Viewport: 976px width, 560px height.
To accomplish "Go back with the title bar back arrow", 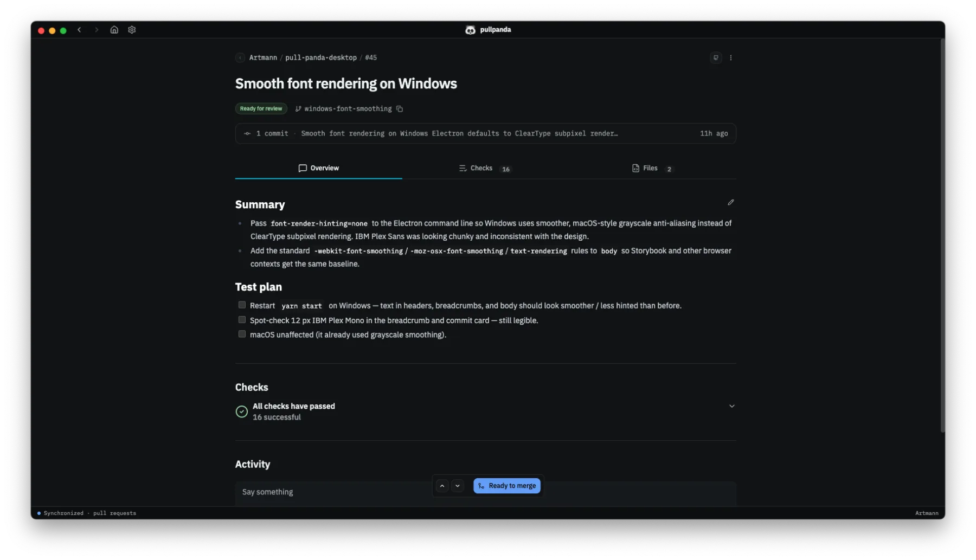I will [79, 30].
